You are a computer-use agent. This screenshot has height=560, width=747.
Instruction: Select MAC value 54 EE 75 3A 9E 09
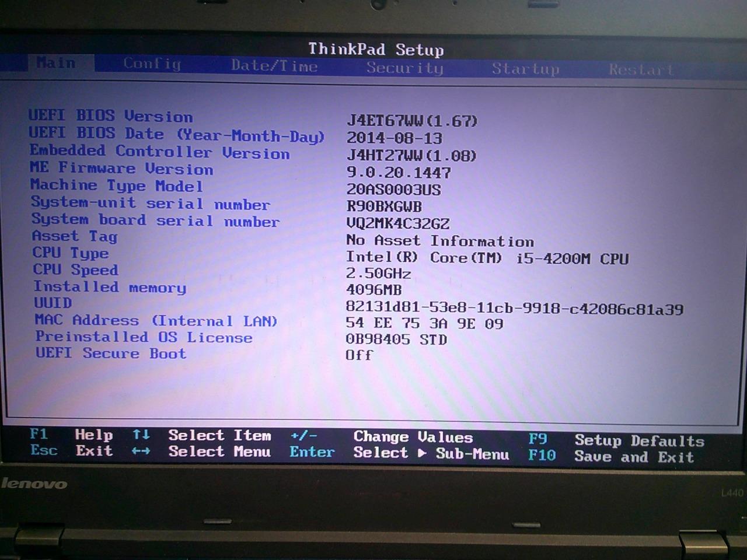click(x=424, y=323)
